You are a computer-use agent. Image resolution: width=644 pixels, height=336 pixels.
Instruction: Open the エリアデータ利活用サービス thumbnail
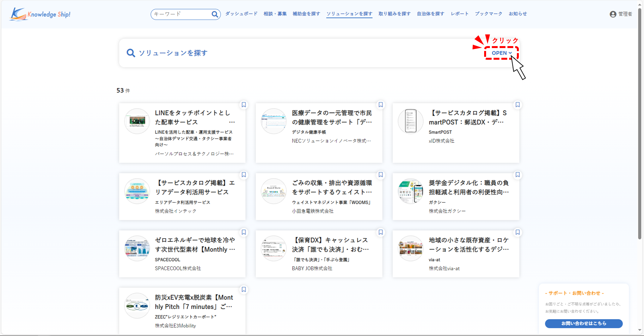pos(137,191)
